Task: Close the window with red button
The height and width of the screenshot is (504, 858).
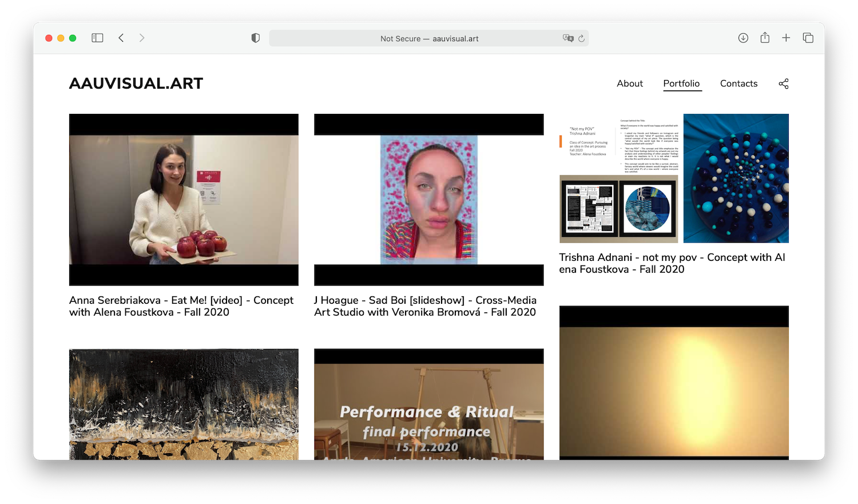Action: coord(49,38)
